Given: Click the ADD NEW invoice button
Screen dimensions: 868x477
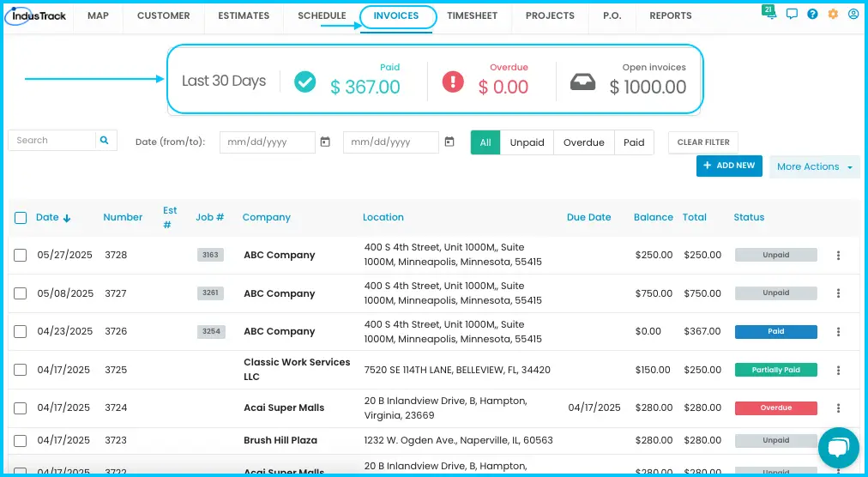Looking at the screenshot, I should (x=729, y=166).
